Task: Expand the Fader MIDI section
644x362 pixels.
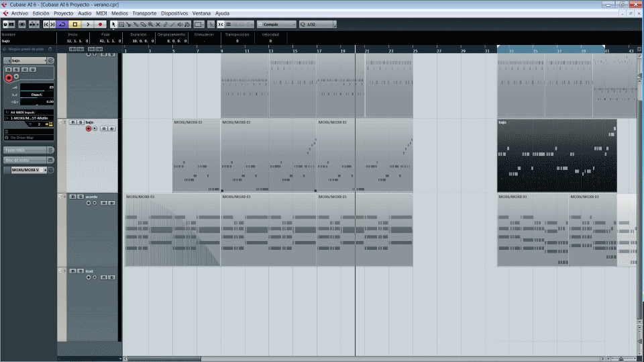Action: click(28, 150)
